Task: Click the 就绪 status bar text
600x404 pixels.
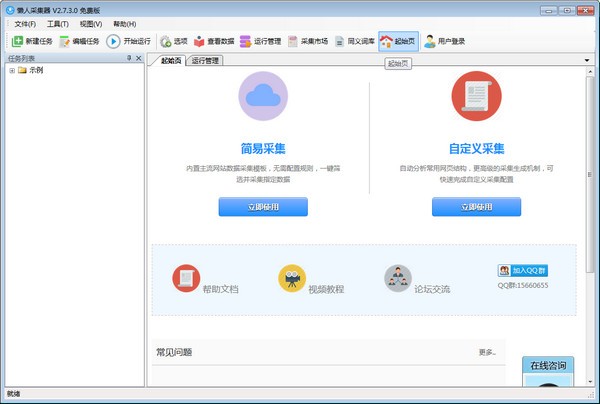Action: tap(13, 394)
